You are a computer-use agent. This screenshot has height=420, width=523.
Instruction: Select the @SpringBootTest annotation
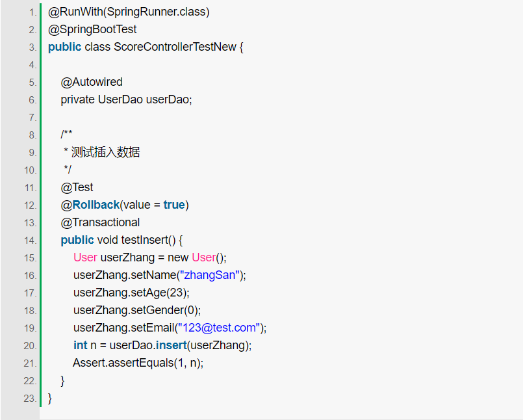[x=92, y=29]
